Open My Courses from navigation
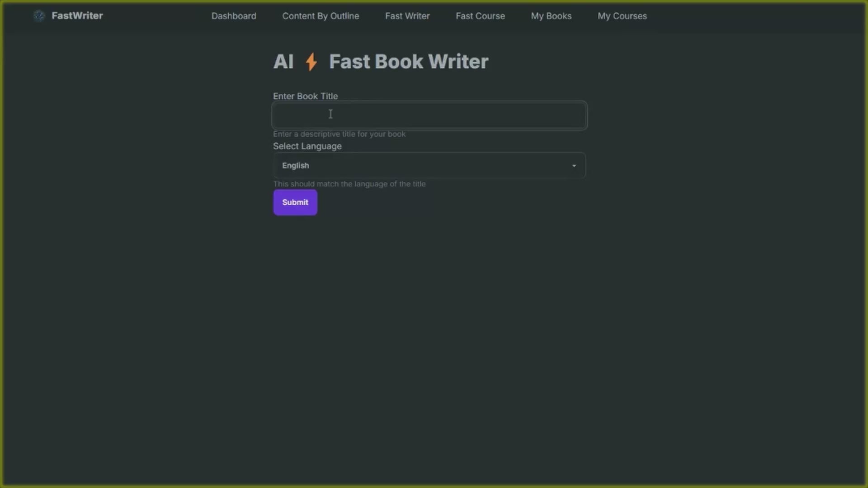868x488 pixels. [622, 16]
